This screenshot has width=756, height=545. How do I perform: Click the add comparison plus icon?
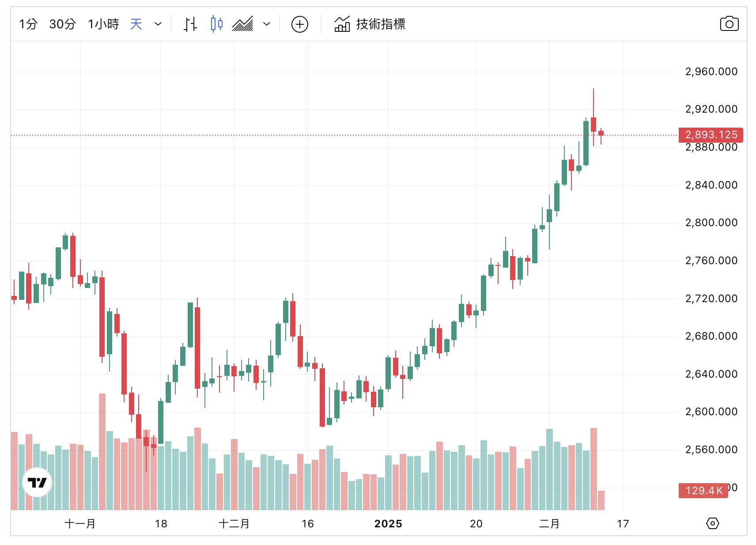(300, 24)
